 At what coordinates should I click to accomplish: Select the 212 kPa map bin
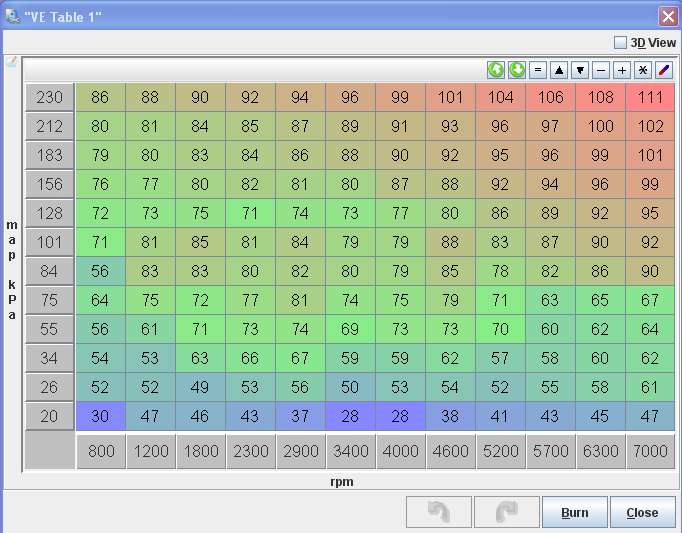point(50,126)
